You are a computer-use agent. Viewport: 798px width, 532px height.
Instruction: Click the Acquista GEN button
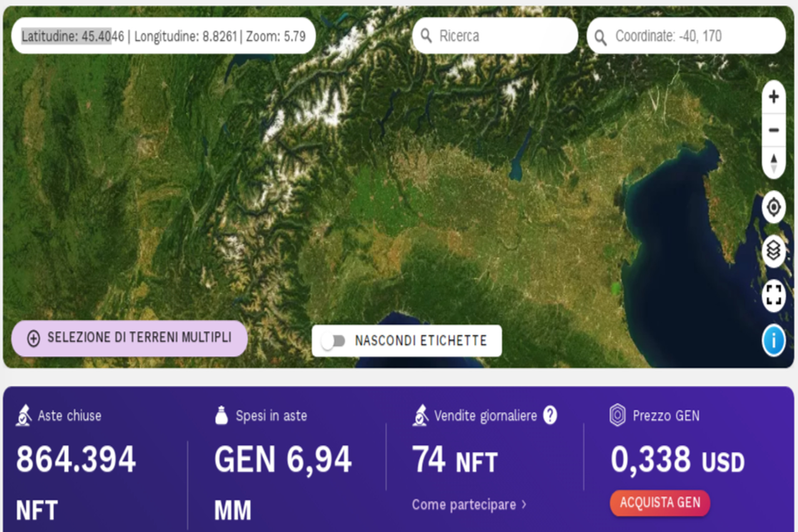click(x=660, y=502)
